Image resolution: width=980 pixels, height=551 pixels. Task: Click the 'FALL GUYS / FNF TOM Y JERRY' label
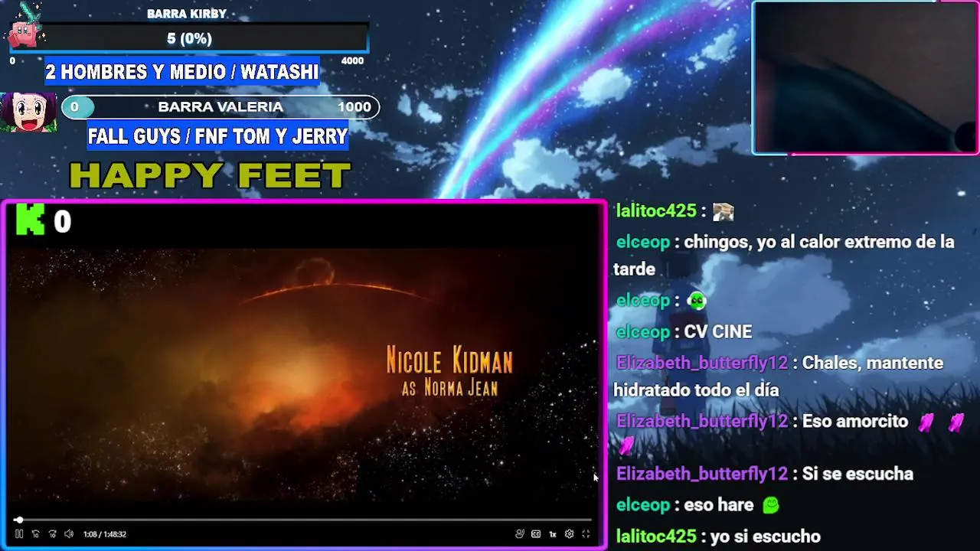(217, 136)
